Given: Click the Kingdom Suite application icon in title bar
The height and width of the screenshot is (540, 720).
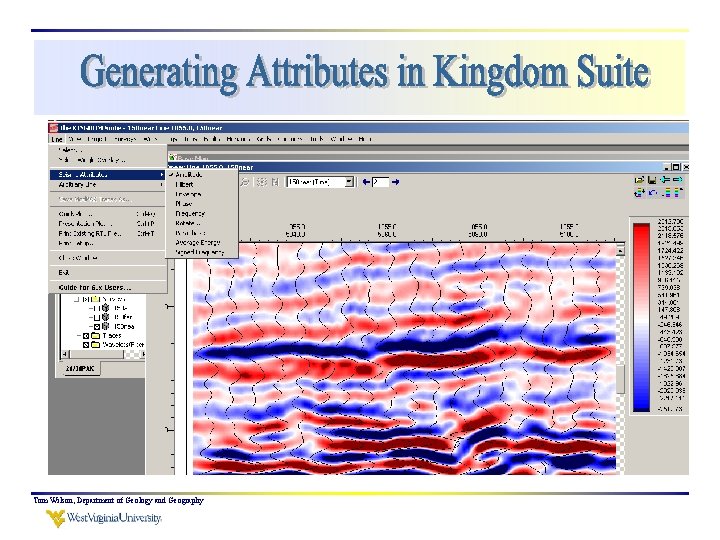Looking at the screenshot, I should click(x=53, y=128).
